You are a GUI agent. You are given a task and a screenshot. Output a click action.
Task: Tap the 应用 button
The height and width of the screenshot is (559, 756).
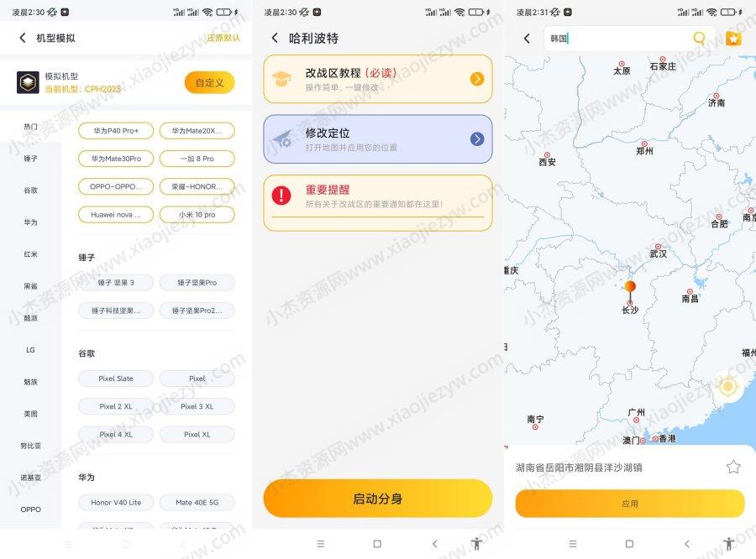coord(630,504)
